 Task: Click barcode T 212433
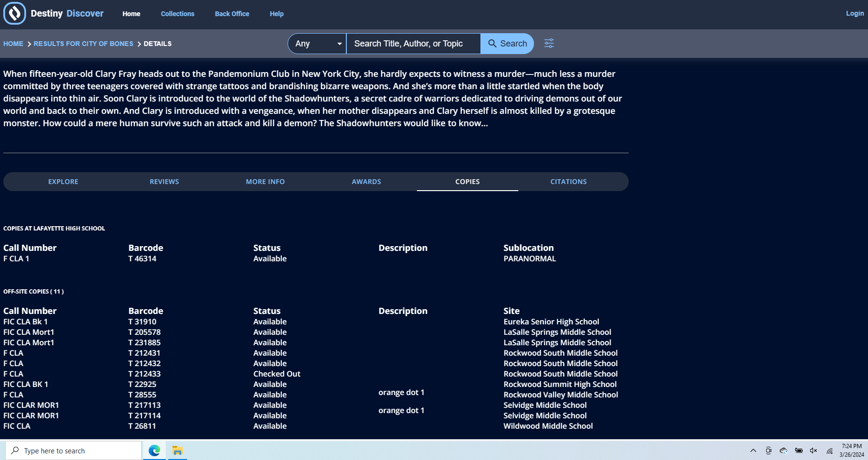tap(145, 374)
